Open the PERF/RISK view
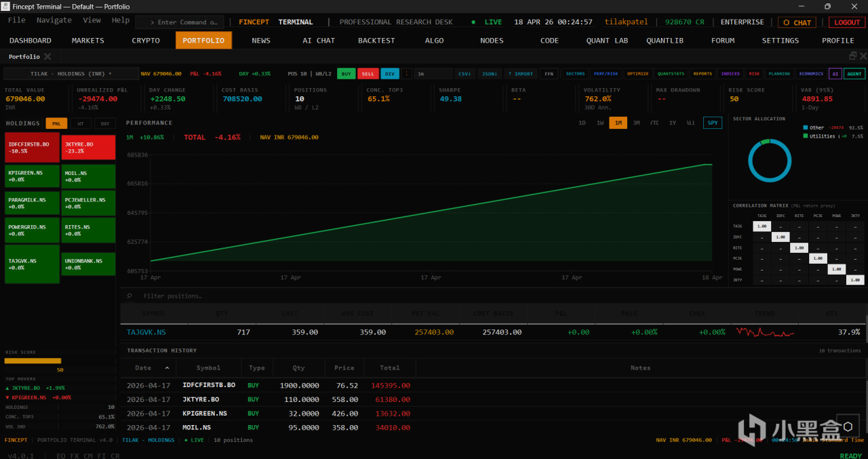This screenshot has width=868, height=459. 606,73
